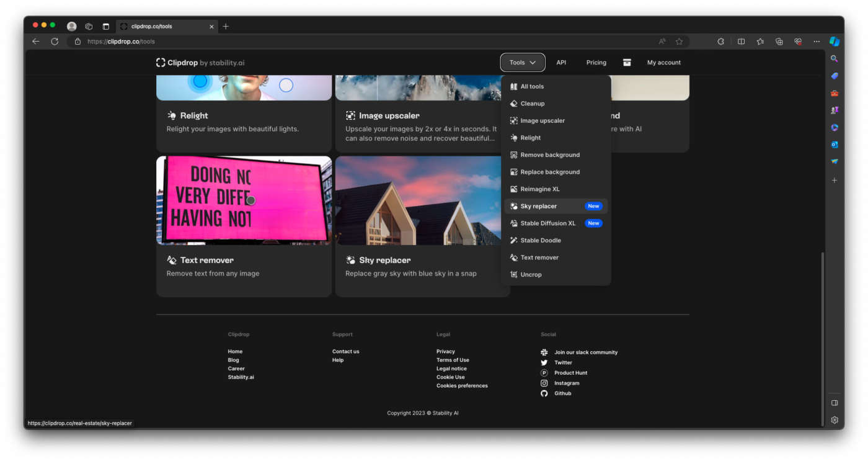The width and height of the screenshot is (868, 461).
Task: Open the Github icon in footer
Action: [x=544, y=393]
